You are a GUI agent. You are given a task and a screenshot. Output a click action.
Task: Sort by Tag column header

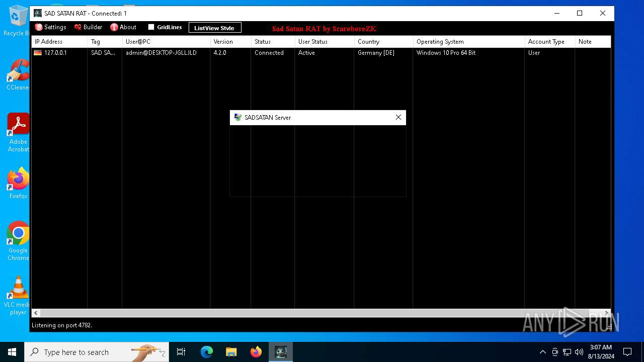pos(105,42)
